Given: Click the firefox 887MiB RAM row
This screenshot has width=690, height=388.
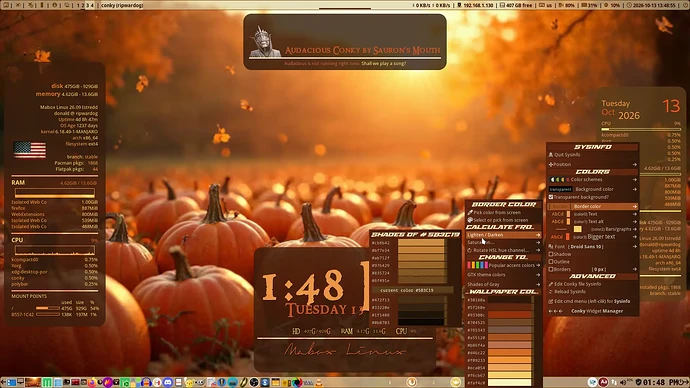Looking at the screenshot, I should [55, 208].
